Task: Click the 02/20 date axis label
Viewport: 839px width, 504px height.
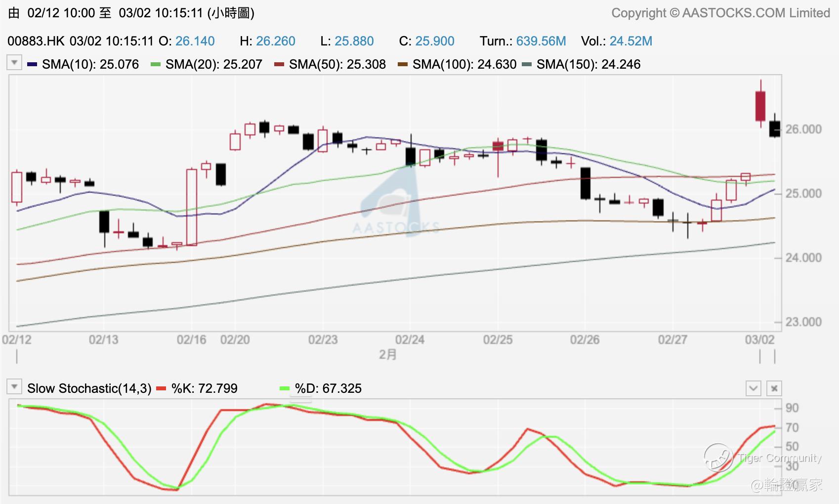Action: [x=235, y=340]
